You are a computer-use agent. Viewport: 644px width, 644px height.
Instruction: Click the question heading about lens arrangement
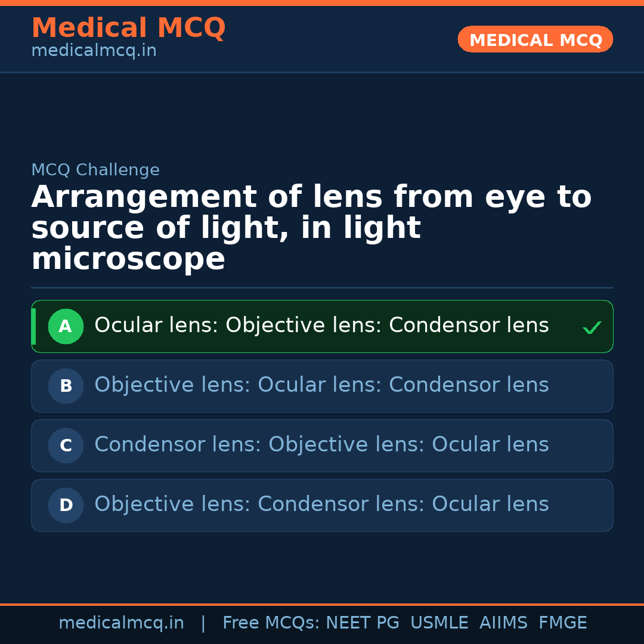click(x=311, y=228)
